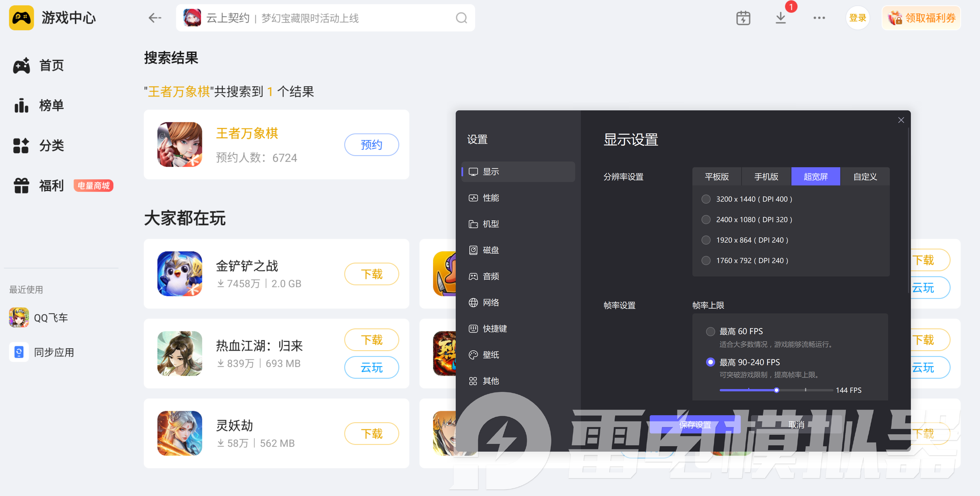Open 快捷键 settings section
980x496 pixels.
pos(494,329)
